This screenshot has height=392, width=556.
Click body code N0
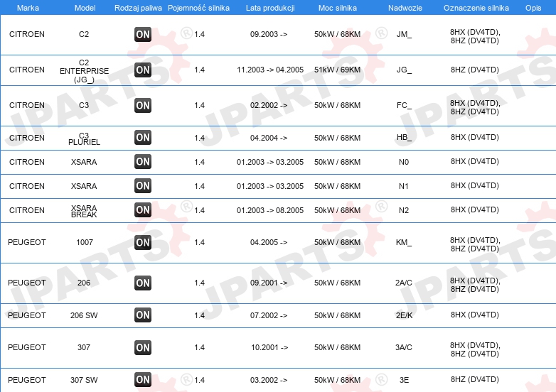pos(404,162)
